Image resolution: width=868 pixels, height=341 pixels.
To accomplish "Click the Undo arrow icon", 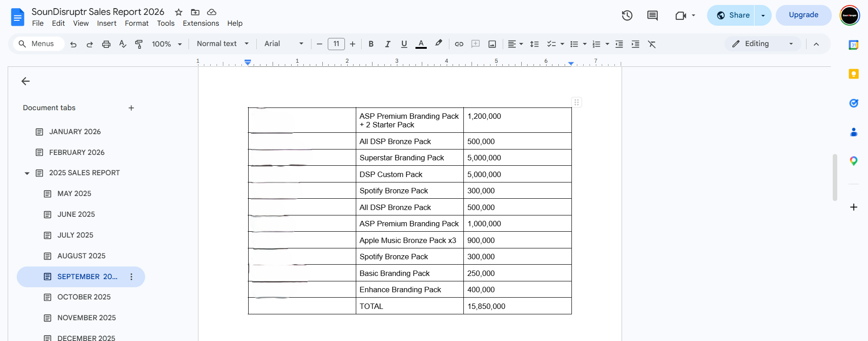I will 73,44.
